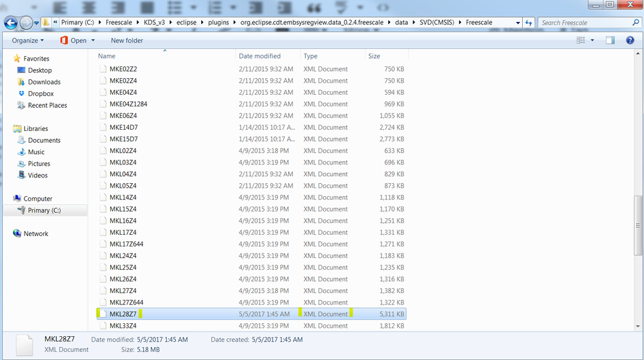The width and height of the screenshot is (644, 360).
Task: Click KDS_v3 segment in address breadcrumb
Action: tap(154, 22)
